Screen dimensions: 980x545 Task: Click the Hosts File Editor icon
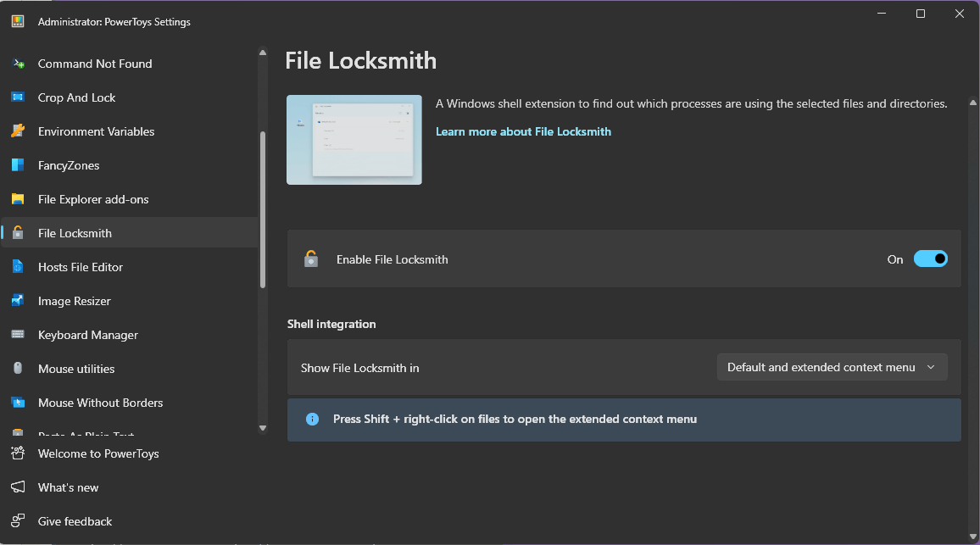[x=18, y=267]
